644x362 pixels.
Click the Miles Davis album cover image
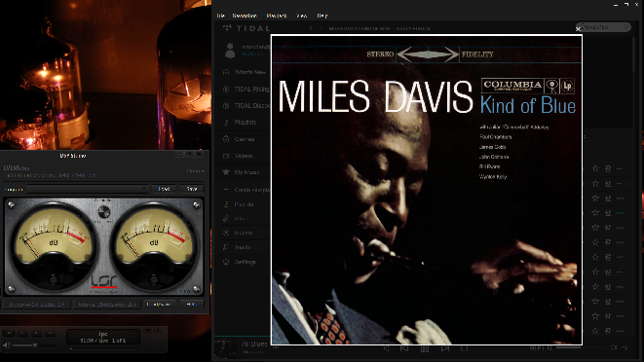427,190
